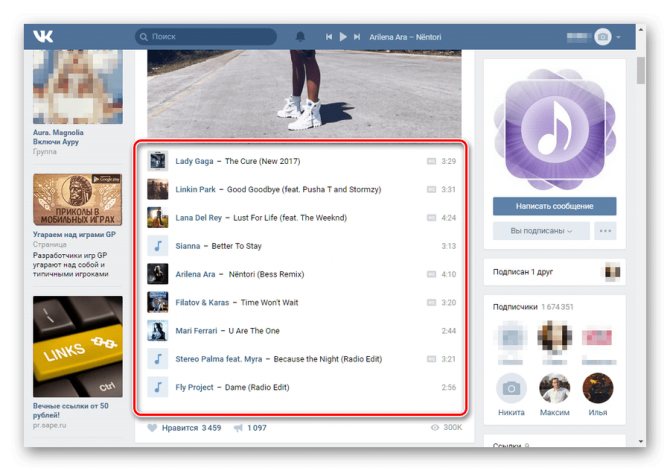Open the three-dots community actions menu

pyautogui.click(x=605, y=231)
